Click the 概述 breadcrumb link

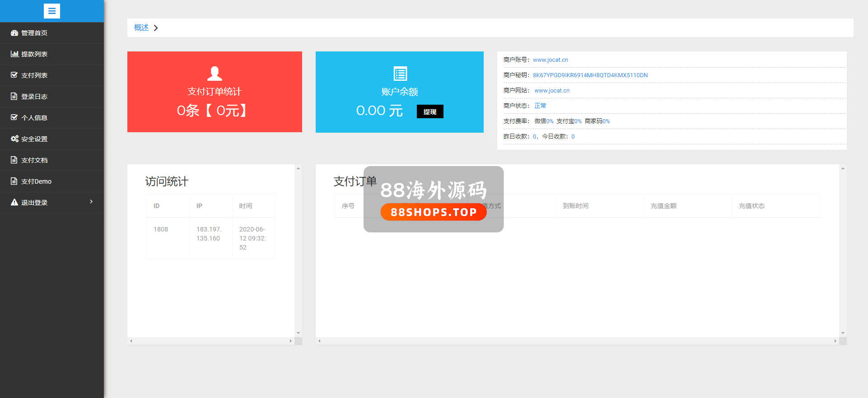click(x=141, y=28)
